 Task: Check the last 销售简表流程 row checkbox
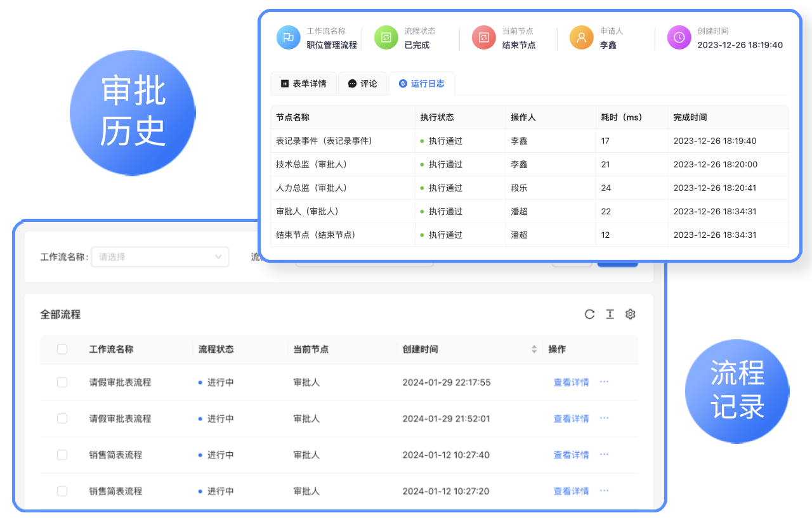[x=62, y=491]
